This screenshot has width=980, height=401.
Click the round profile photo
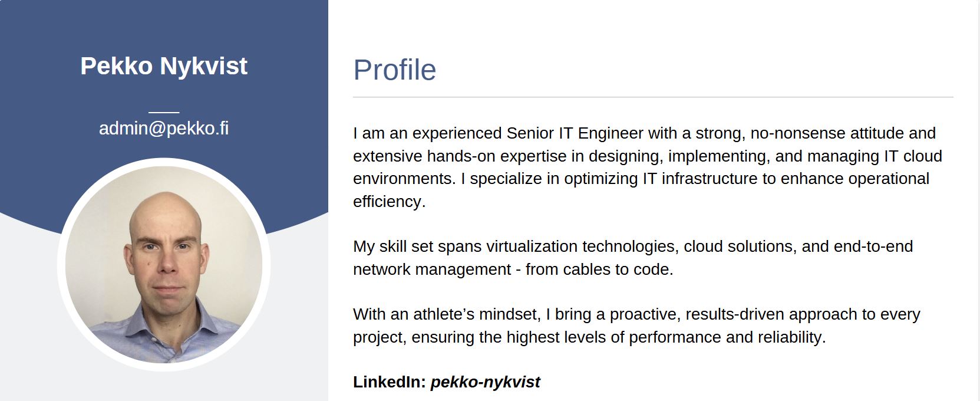[164, 265]
